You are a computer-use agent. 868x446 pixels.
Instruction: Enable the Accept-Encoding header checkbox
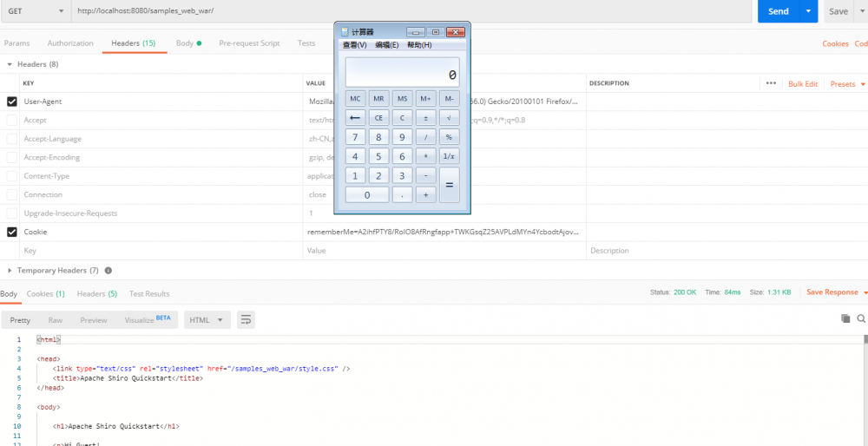pos(11,158)
